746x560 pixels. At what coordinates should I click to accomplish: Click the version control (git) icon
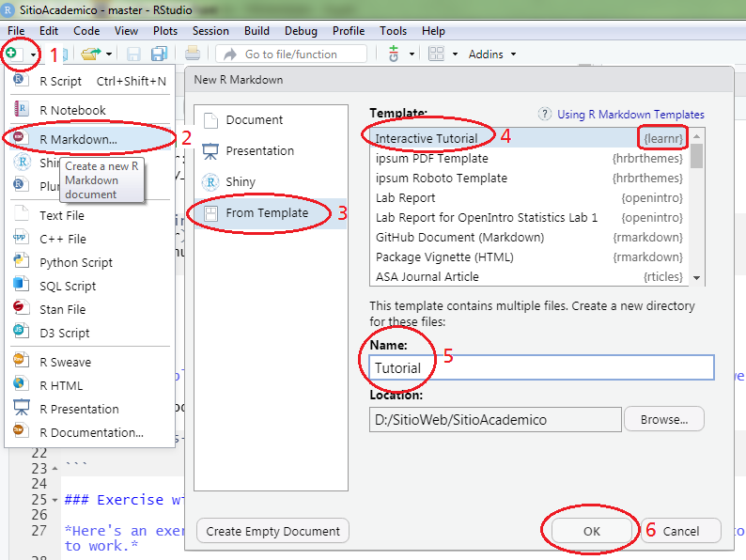[394, 54]
